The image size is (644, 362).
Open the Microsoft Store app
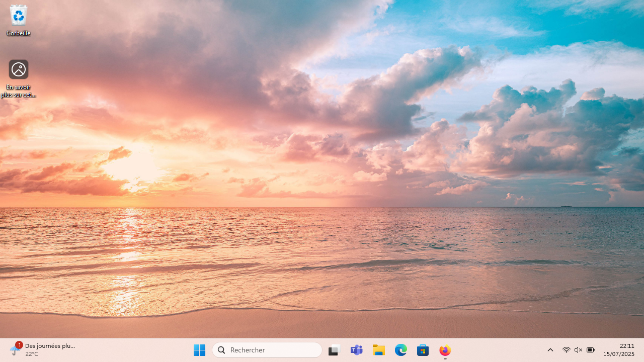click(x=423, y=350)
